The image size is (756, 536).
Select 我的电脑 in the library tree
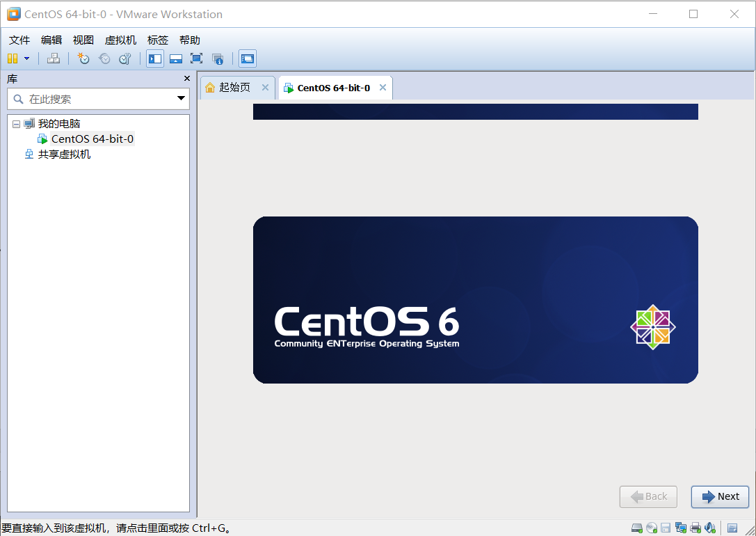(x=59, y=123)
